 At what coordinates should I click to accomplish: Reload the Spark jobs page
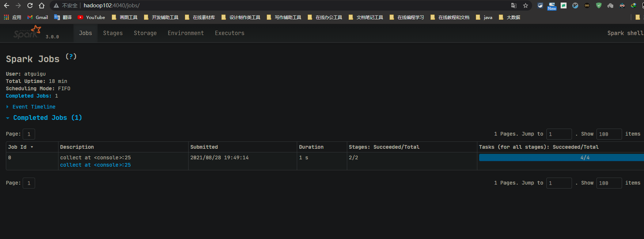(30, 5)
